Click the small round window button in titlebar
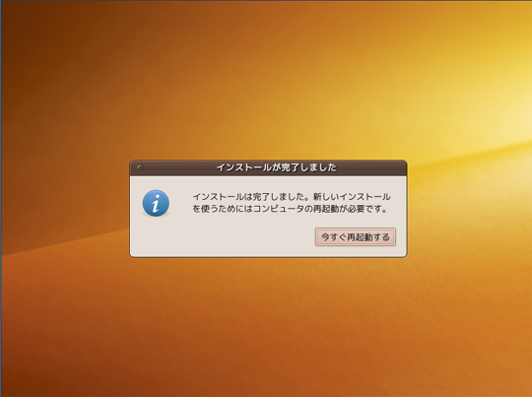The image size is (532, 397). point(139,167)
